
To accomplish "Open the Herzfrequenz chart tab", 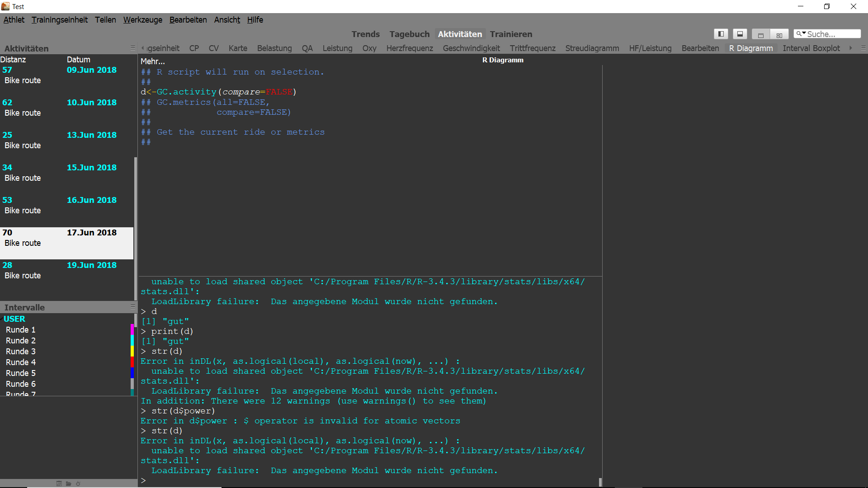I will click(410, 48).
